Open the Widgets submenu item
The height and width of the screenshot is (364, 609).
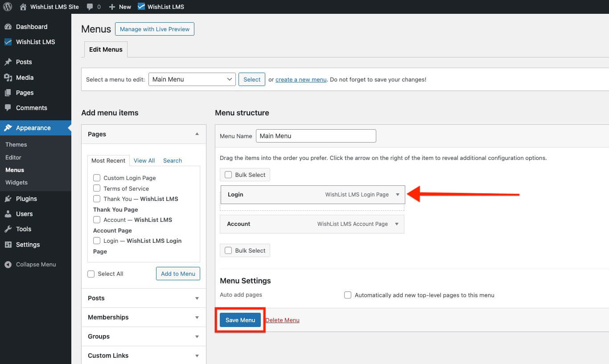(16, 182)
